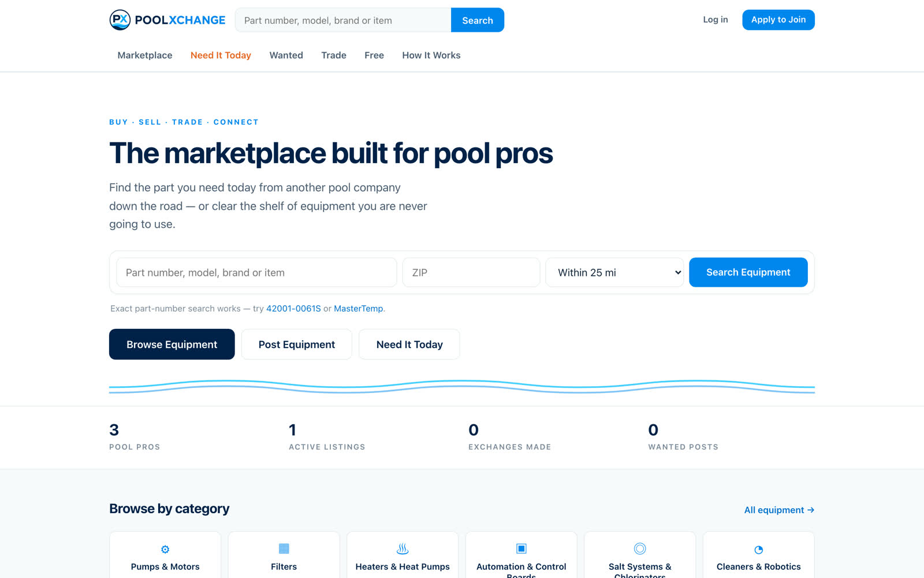The height and width of the screenshot is (578, 924).
Task: Click the POOL PROS stat label
Action: [135, 447]
